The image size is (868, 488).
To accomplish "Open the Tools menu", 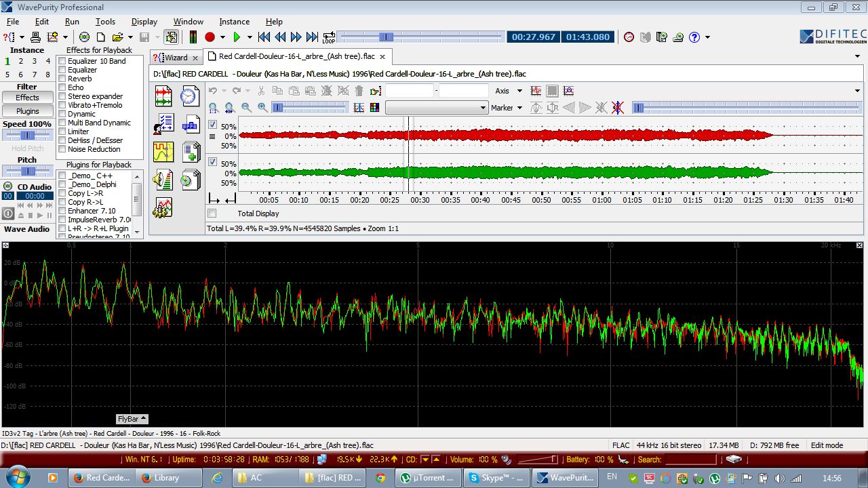I will [105, 22].
